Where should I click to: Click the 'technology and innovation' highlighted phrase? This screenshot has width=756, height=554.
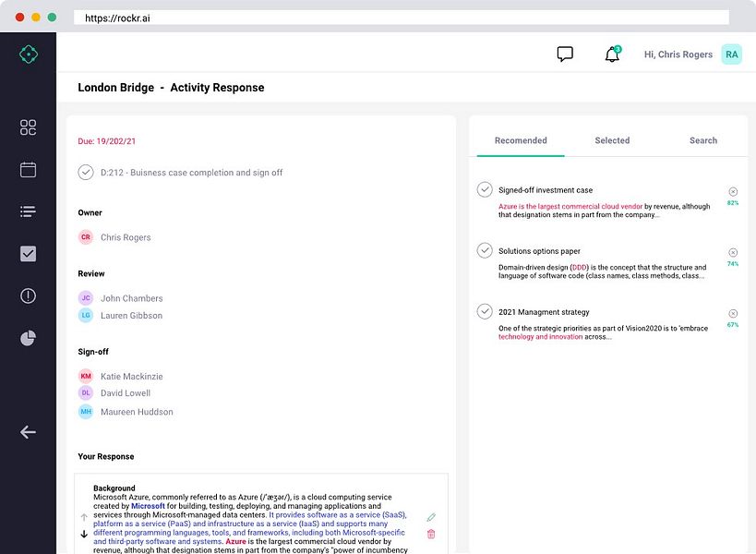coord(541,336)
